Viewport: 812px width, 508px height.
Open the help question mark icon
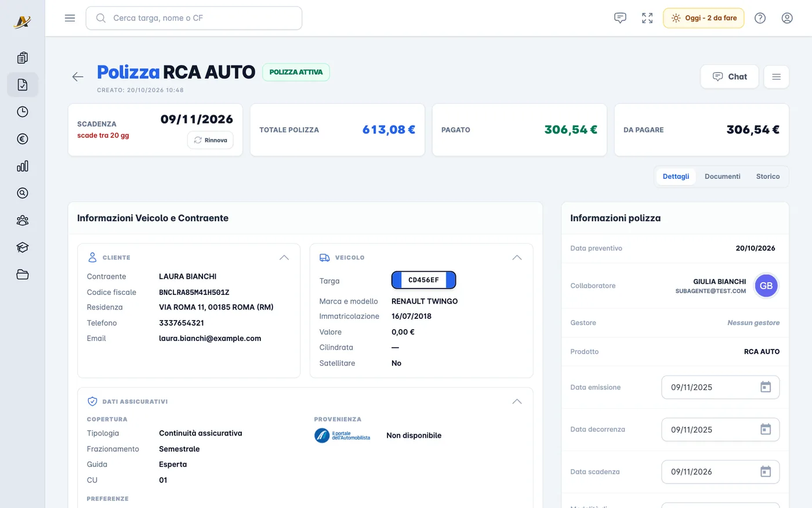point(760,18)
